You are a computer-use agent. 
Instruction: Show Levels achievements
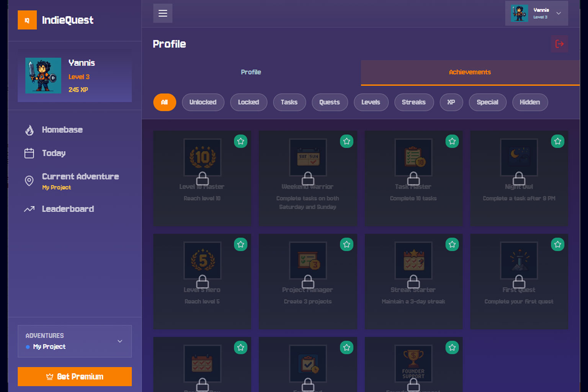pyautogui.click(x=371, y=102)
